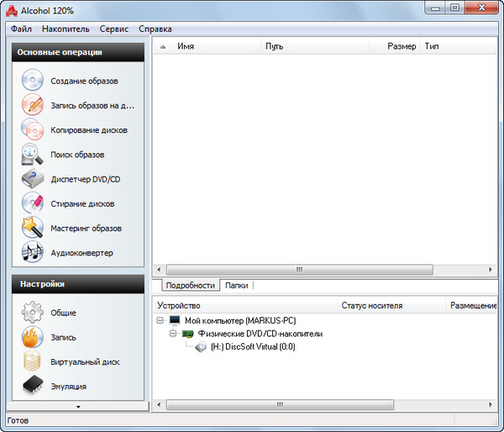Viewport: 504px width, 432px height.
Task: Open Общие settings gear icon
Action: [32, 313]
